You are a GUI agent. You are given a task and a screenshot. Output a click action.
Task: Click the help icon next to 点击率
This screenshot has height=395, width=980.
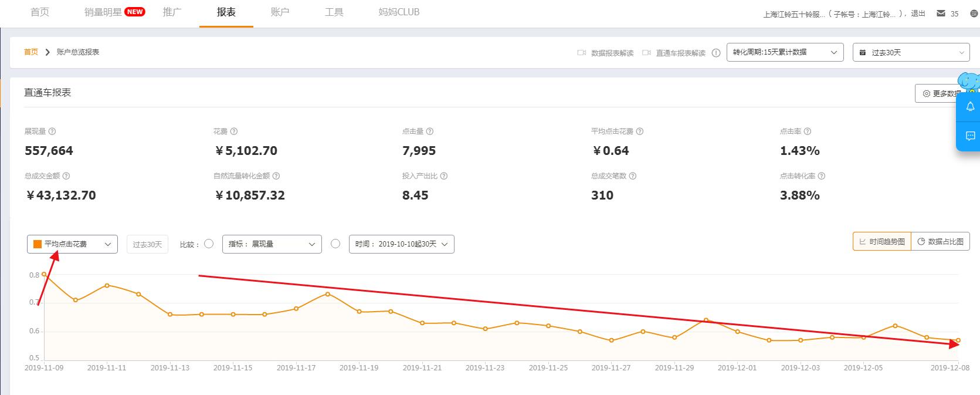(x=808, y=131)
